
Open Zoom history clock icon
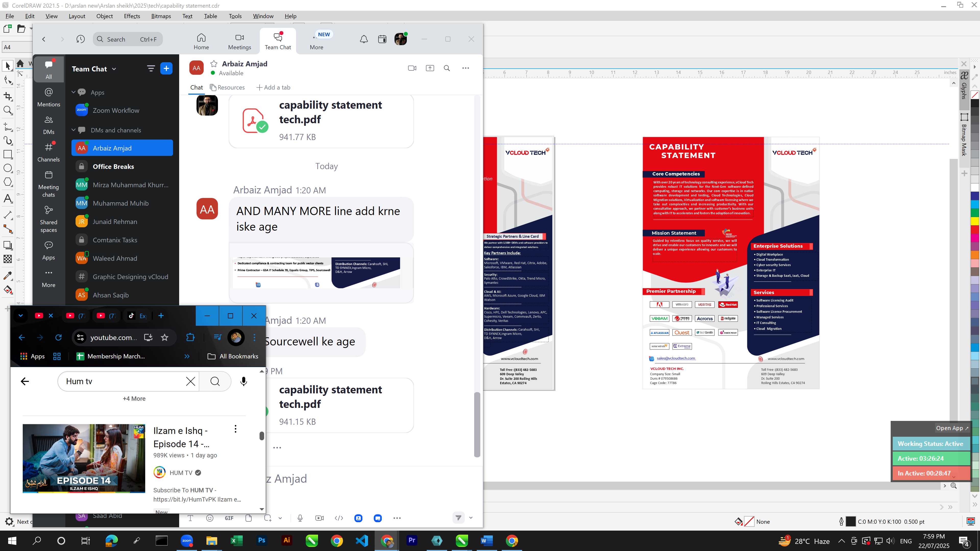point(80,39)
